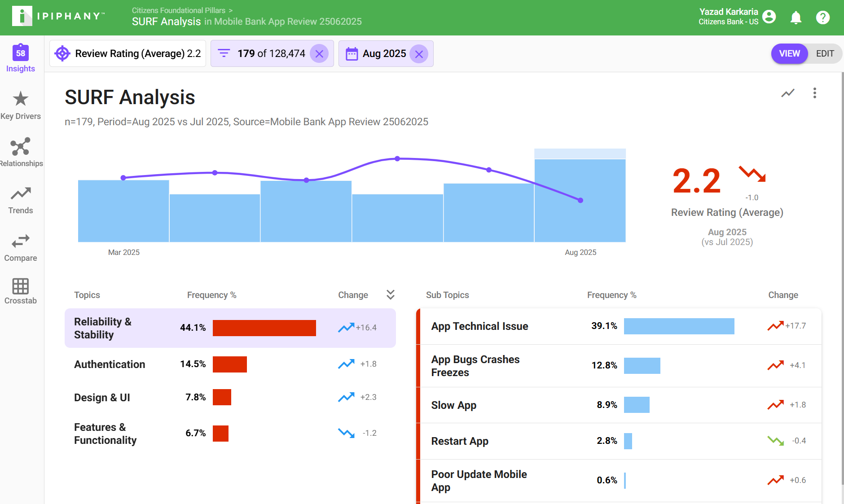Click the Mar 2025 bar in chart
844x504 pixels.
(x=123, y=211)
